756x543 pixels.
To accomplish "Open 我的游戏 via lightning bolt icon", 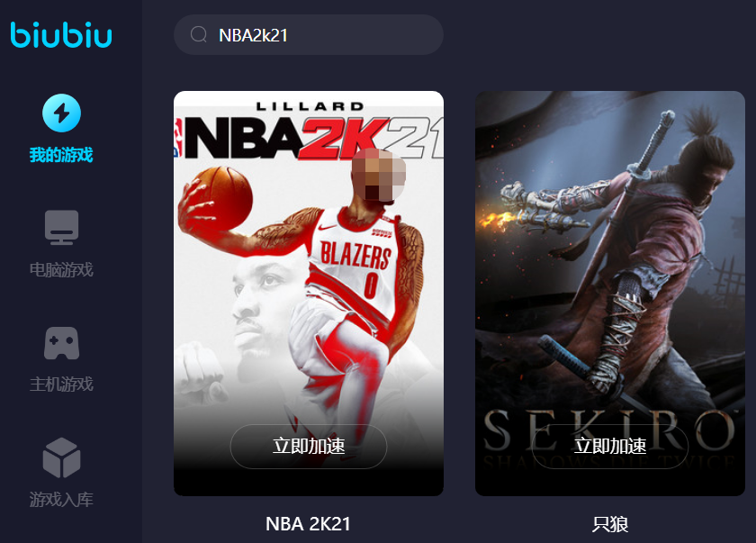I will pyautogui.click(x=62, y=113).
